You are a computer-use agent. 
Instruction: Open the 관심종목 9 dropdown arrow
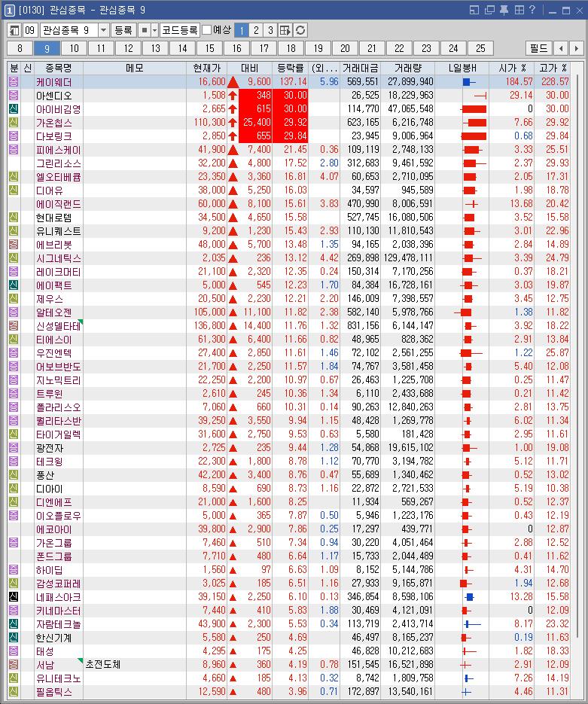tap(104, 30)
